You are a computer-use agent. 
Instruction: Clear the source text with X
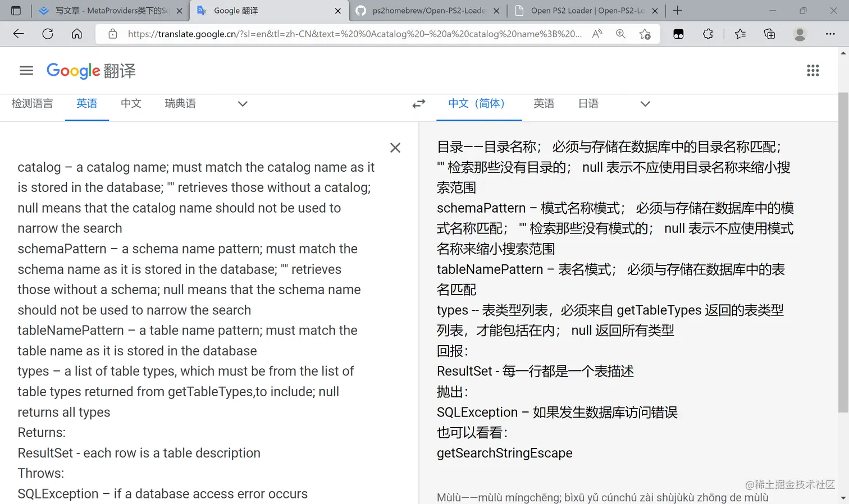pyautogui.click(x=395, y=148)
